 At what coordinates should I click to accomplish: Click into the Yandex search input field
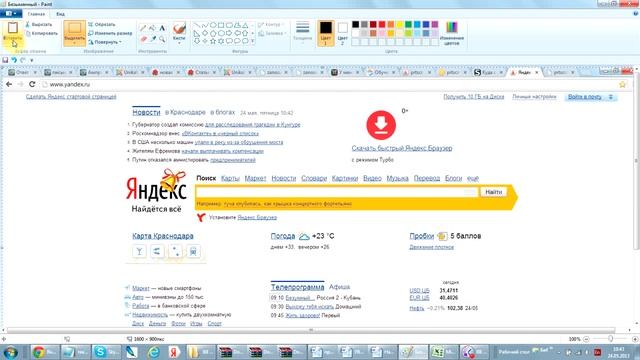336,192
